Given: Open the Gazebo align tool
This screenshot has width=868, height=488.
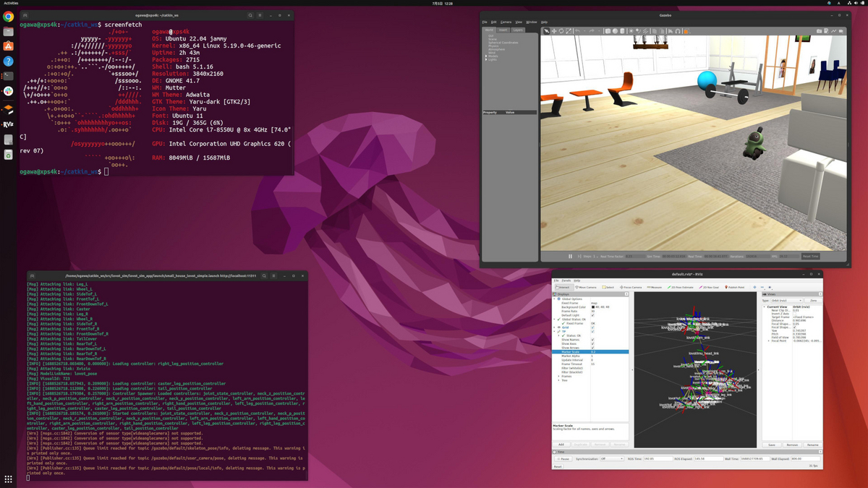Looking at the screenshot, I should pyautogui.click(x=671, y=31).
